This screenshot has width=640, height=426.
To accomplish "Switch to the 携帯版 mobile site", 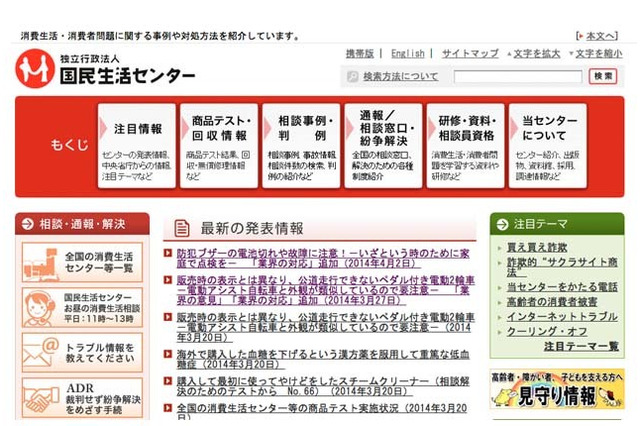I will [360, 53].
